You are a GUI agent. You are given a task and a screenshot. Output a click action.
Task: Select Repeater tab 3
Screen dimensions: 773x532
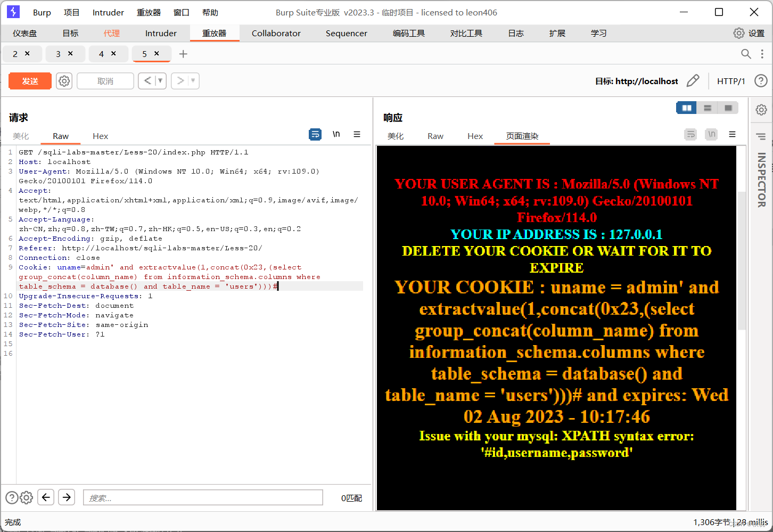click(x=58, y=54)
